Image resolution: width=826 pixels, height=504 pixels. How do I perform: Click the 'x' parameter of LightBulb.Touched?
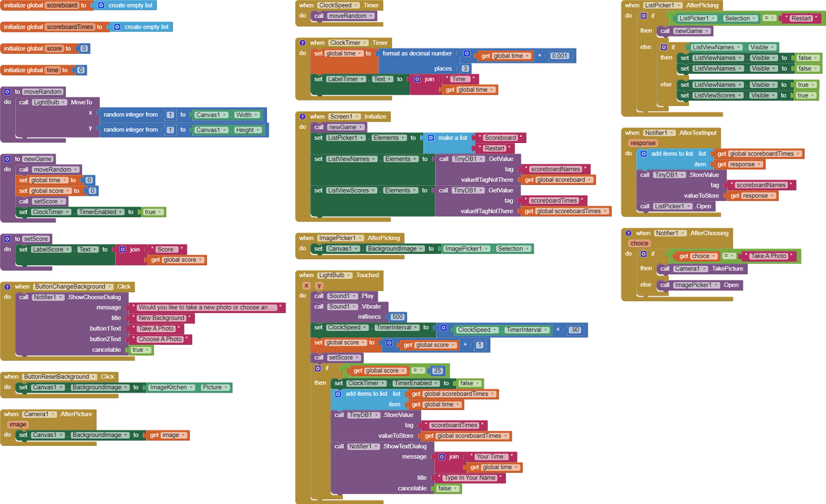[306, 286]
